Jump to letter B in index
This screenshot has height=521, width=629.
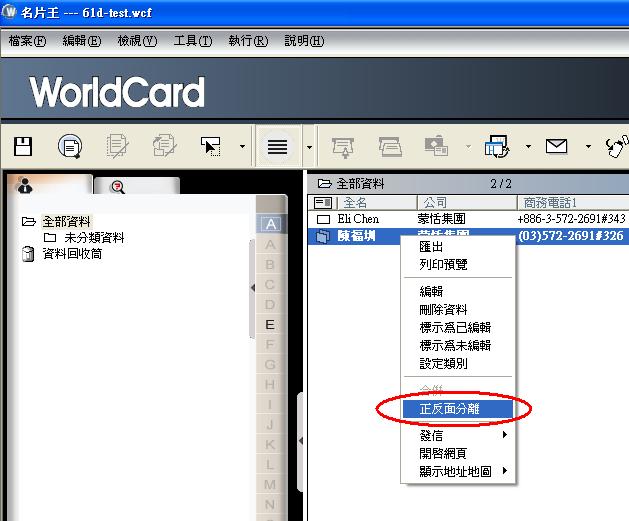tap(270, 264)
